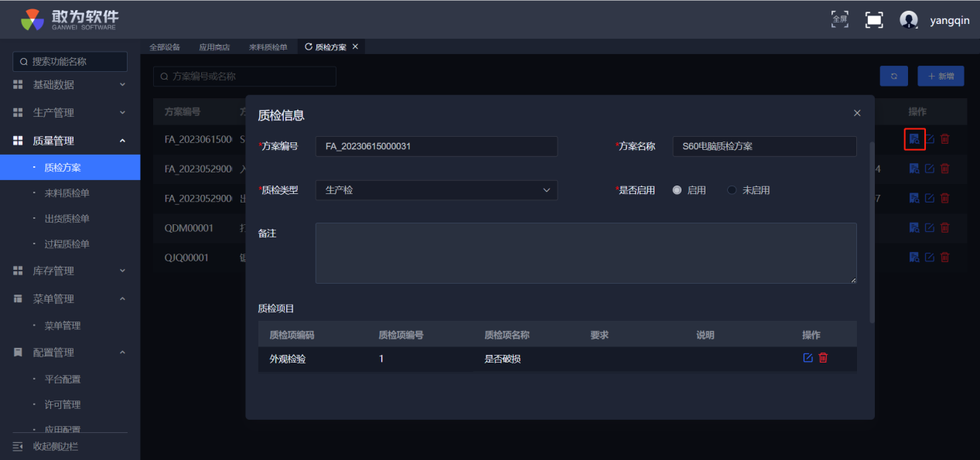
Task: Click the 方案编号或名称 search field
Action: point(244,77)
